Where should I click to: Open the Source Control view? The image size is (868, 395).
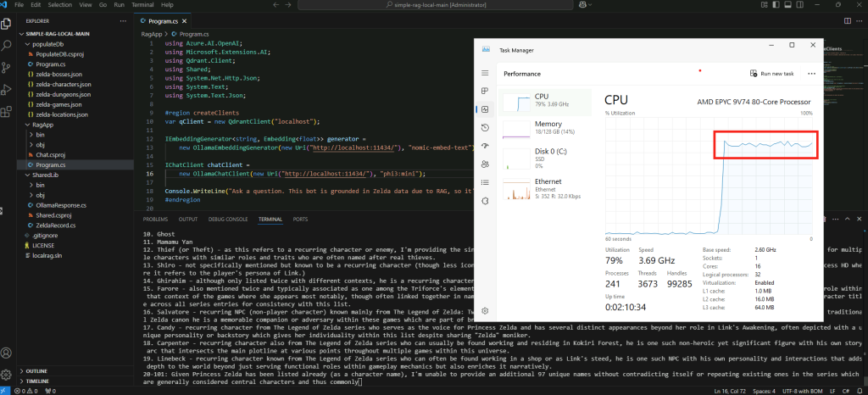click(x=6, y=68)
